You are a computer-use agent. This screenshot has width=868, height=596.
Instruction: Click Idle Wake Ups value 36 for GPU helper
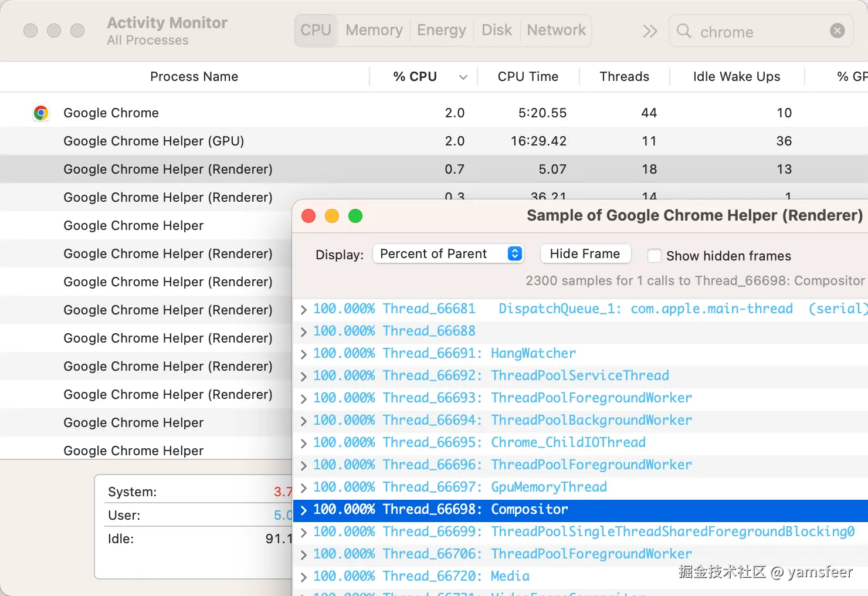tap(784, 141)
